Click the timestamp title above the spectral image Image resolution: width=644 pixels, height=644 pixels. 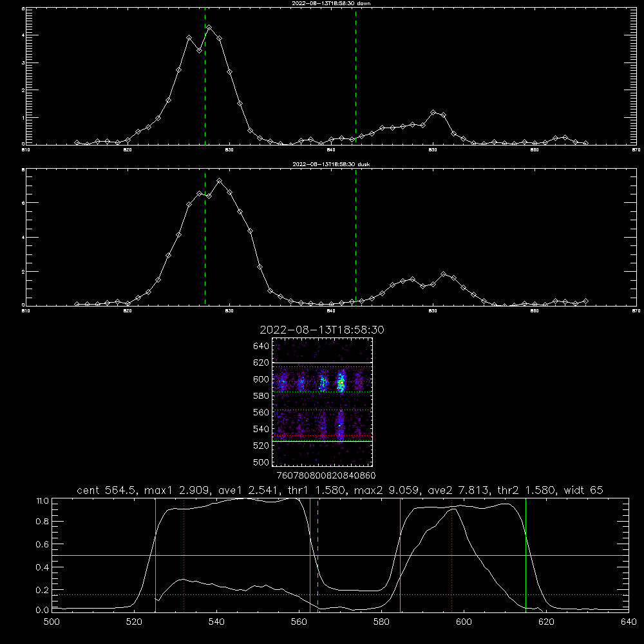322,330
